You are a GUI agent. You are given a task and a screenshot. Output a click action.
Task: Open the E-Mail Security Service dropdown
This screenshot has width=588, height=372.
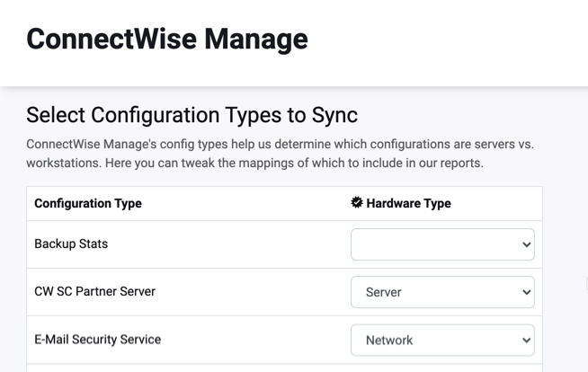click(441, 340)
